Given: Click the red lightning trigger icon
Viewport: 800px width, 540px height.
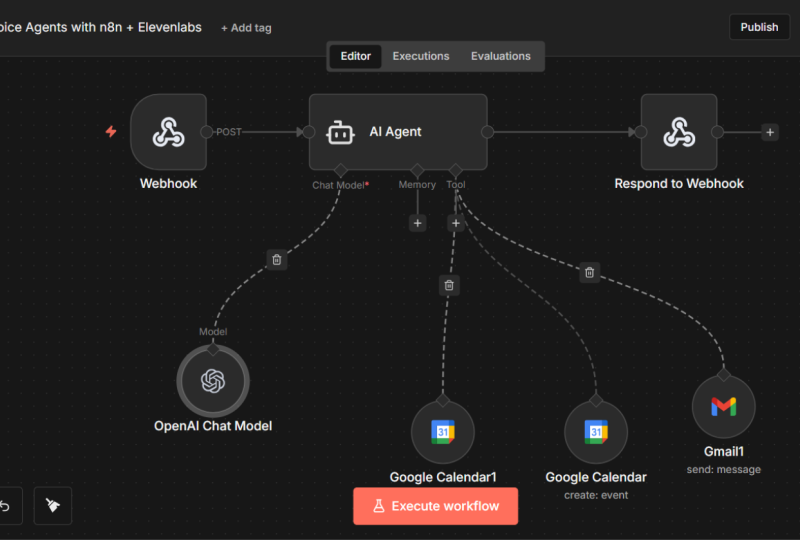Looking at the screenshot, I should (111, 132).
